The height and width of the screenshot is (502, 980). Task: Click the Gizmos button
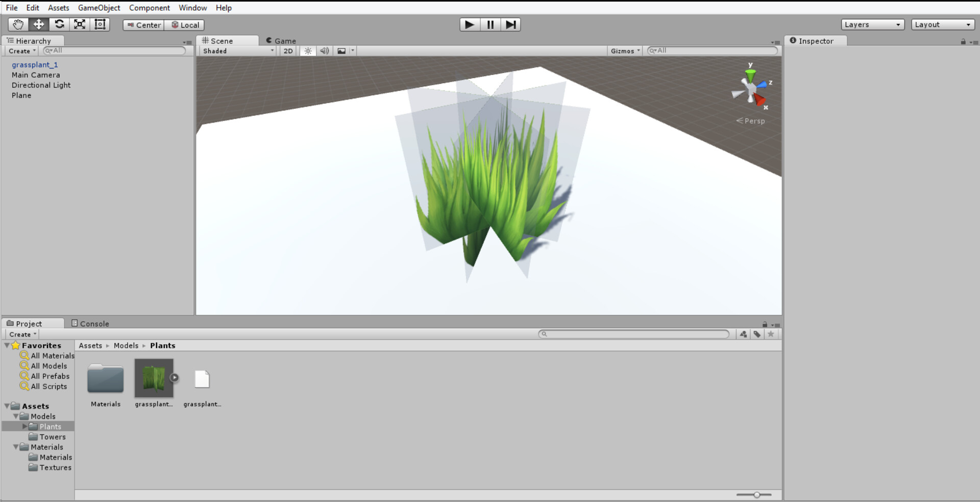[x=625, y=51]
